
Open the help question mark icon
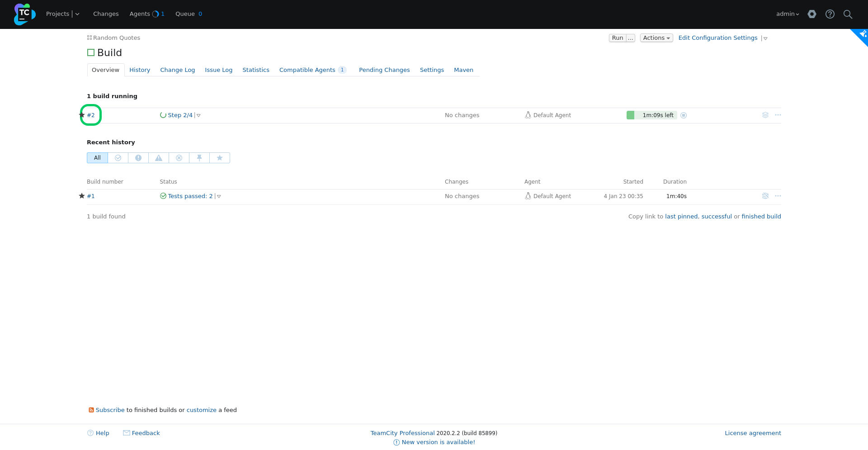[x=830, y=14]
